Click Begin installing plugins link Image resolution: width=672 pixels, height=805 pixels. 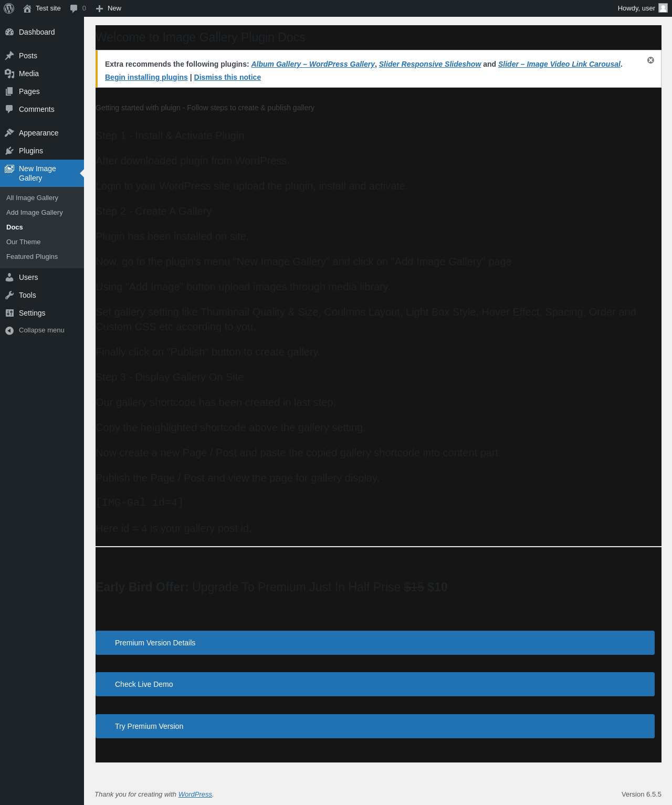pyautogui.click(x=146, y=77)
